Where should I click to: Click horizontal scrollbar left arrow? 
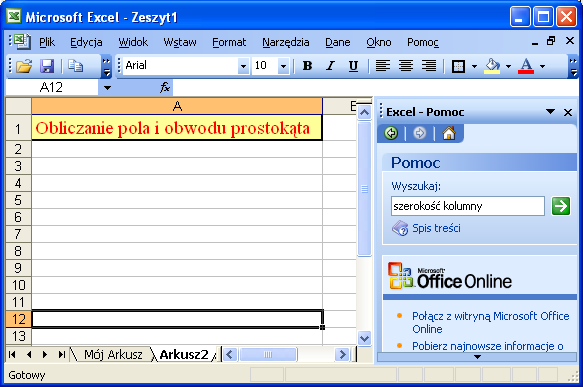coord(230,354)
